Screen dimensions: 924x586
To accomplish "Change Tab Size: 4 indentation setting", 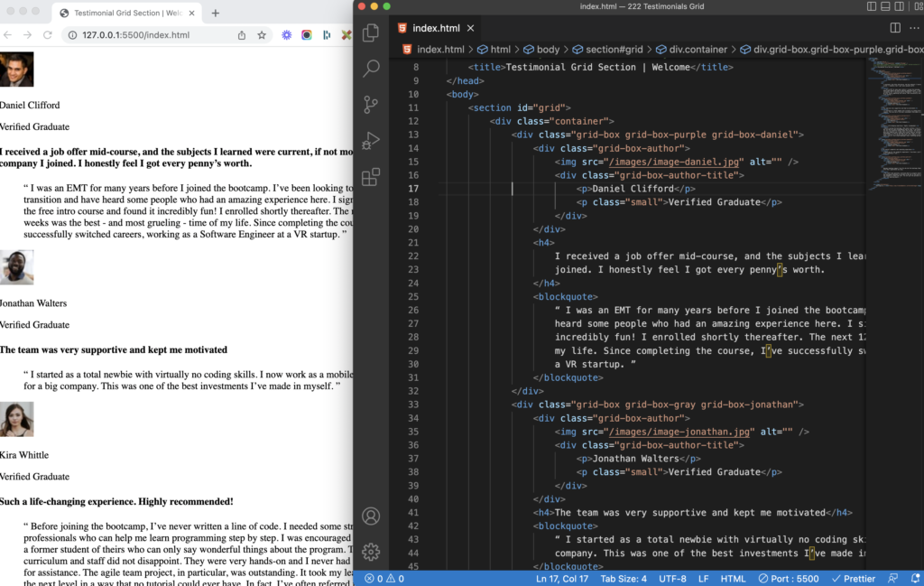I will 624,579.
